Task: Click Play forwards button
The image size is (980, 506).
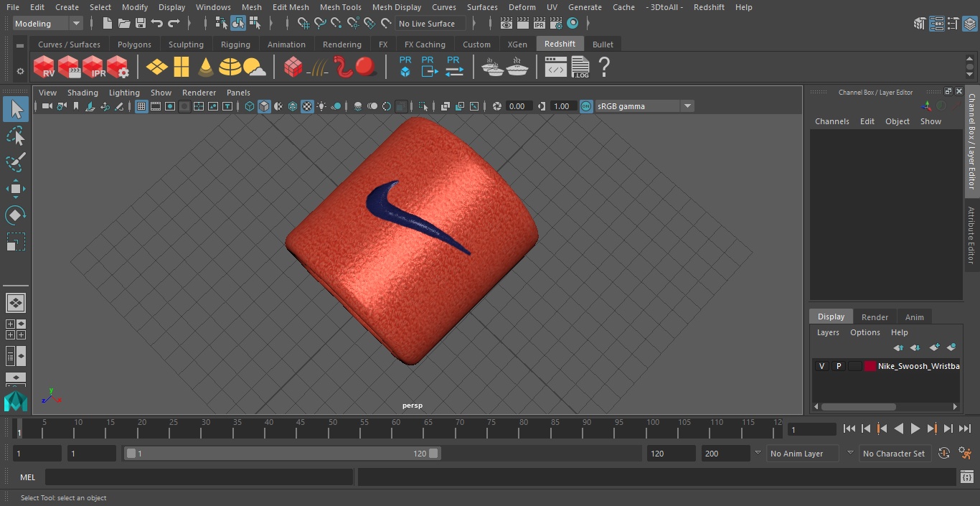Action: pos(915,428)
